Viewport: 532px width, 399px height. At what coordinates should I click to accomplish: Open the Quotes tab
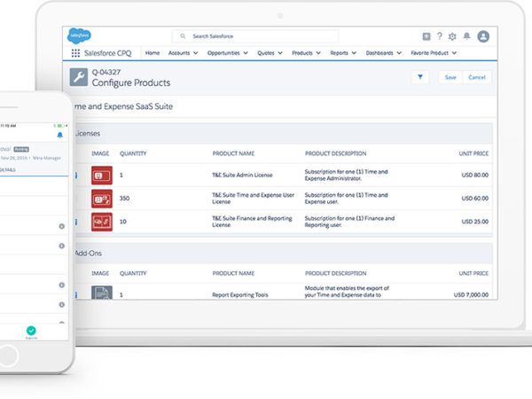click(x=266, y=53)
